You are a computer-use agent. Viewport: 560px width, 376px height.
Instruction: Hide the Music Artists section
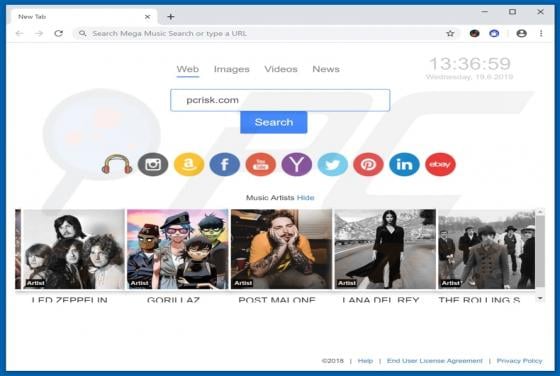click(306, 197)
